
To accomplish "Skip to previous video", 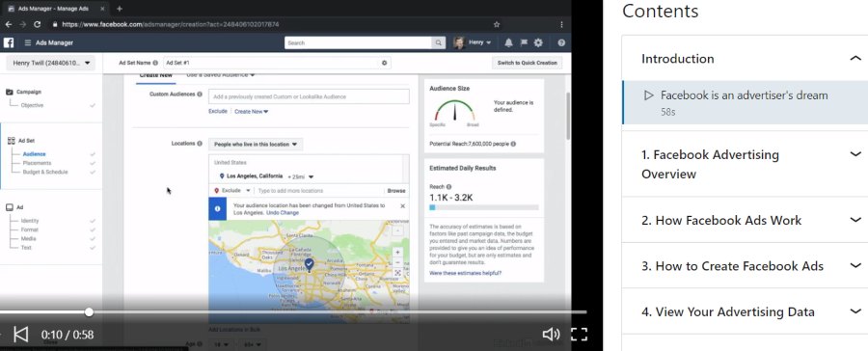I will click(x=20, y=334).
